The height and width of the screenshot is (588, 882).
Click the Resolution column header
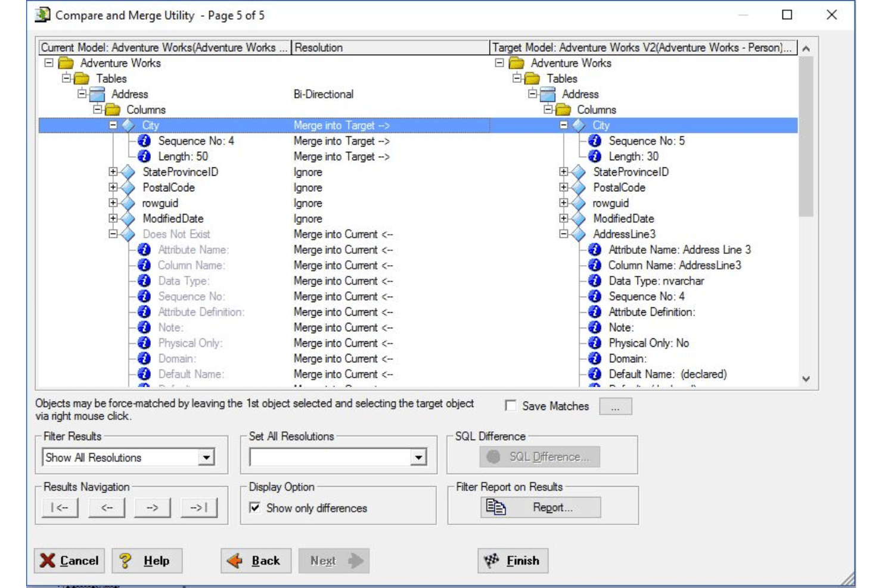point(390,48)
